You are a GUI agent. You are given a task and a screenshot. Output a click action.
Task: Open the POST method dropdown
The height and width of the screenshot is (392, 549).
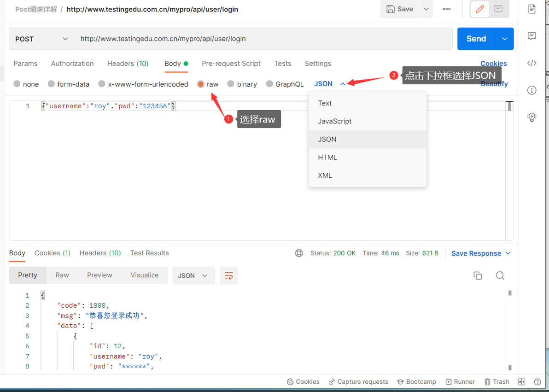(41, 39)
